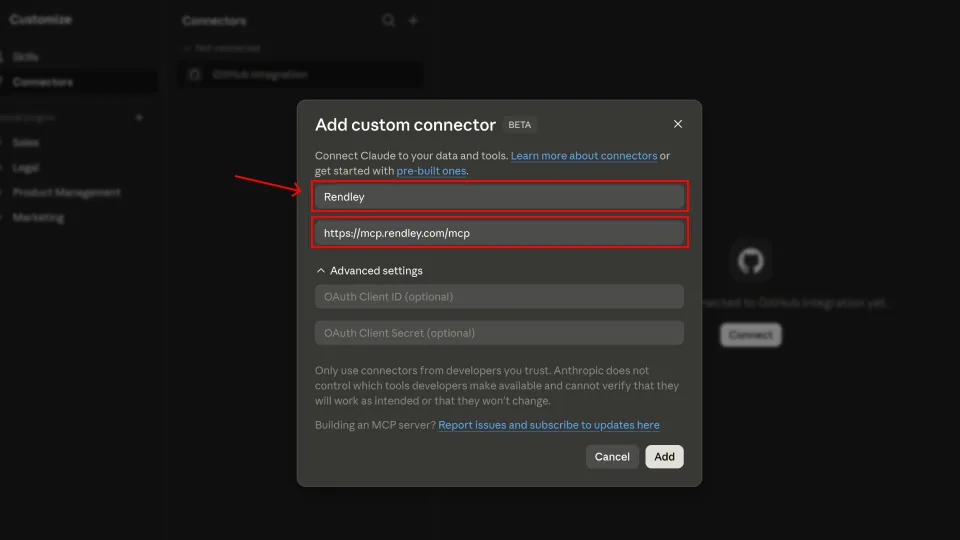Collapse the Advanced settings section
This screenshot has height=540, width=960.
[369, 271]
